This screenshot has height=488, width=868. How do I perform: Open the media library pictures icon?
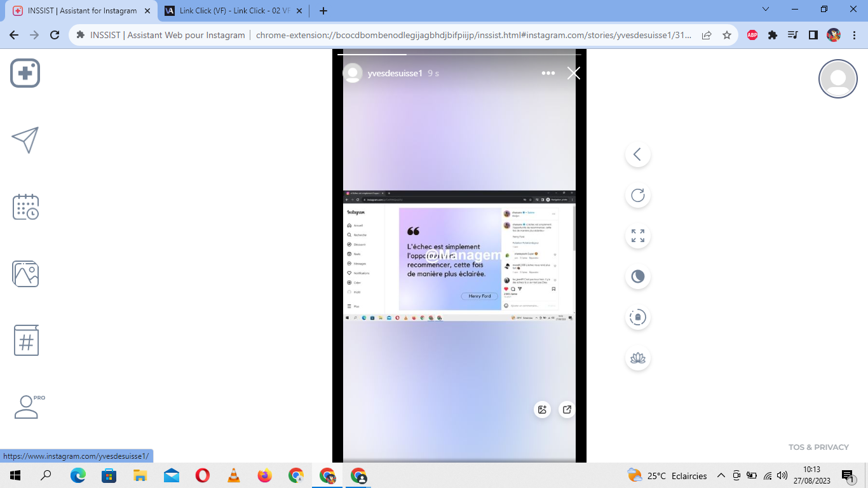[25, 274]
